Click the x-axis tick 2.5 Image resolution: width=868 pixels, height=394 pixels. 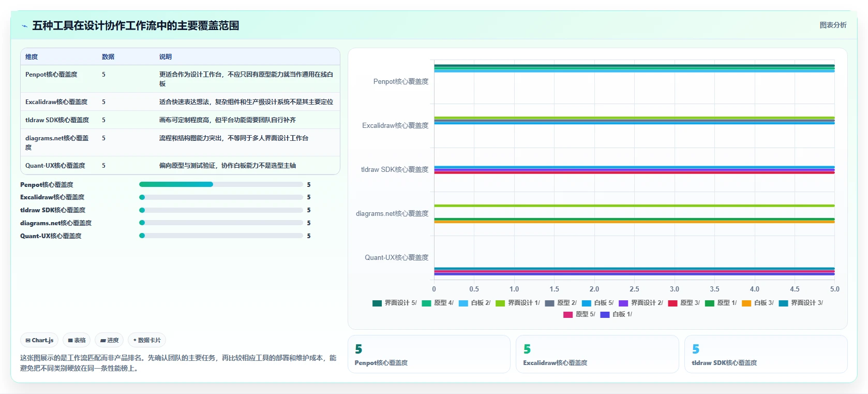634,289
